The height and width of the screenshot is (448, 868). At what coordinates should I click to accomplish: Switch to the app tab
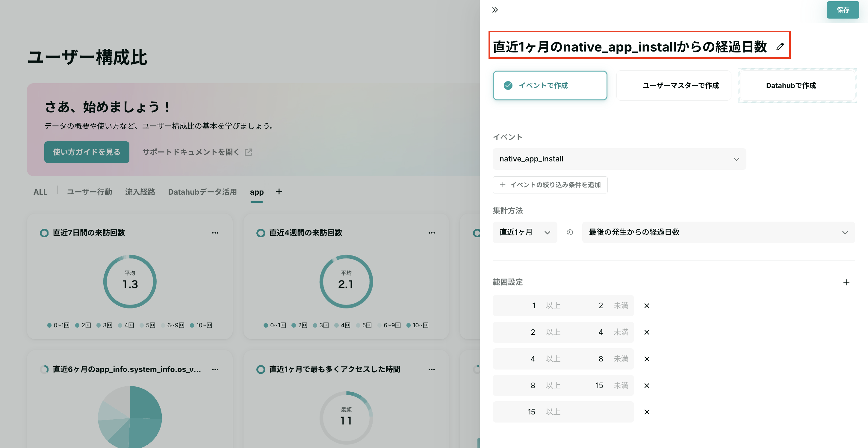[x=256, y=192]
